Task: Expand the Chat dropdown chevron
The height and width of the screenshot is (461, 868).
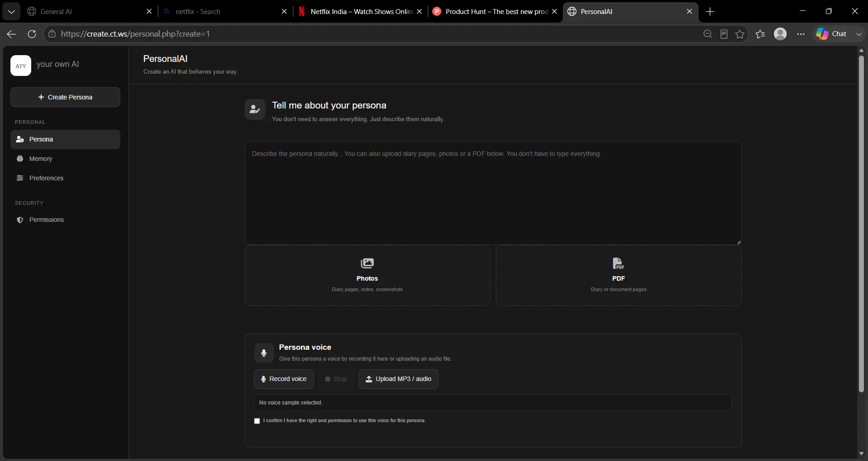Action: click(x=859, y=34)
